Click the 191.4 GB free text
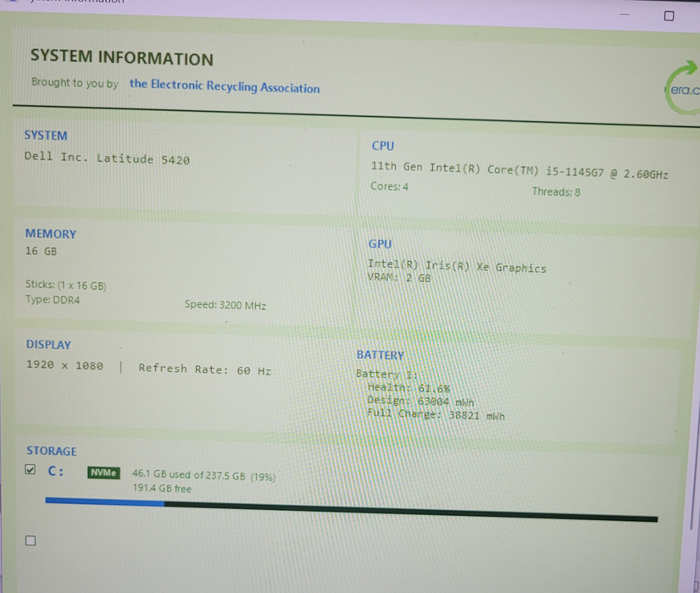This screenshot has width=700, height=593. pyautogui.click(x=162, y=488)
